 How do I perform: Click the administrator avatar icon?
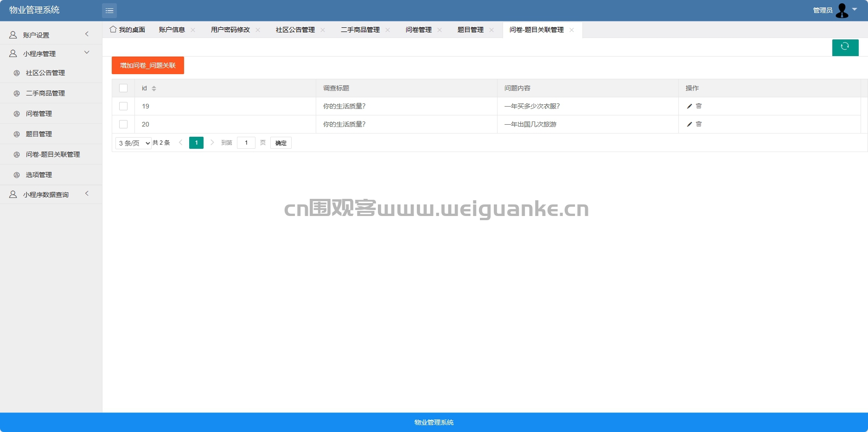pyautogui.click(x=842, y=10)
